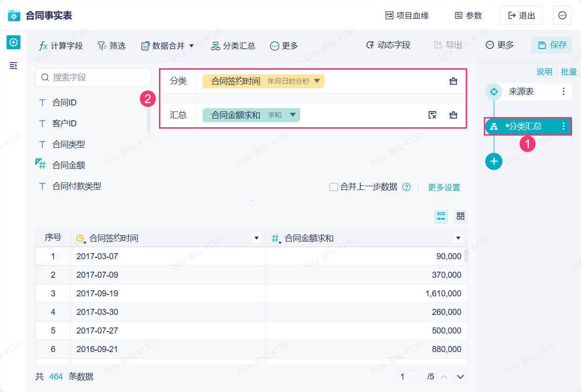Viewport: 581px width, 392px height.
Task: Click 计算字段 in the toolbar
Action: [61, 46]
